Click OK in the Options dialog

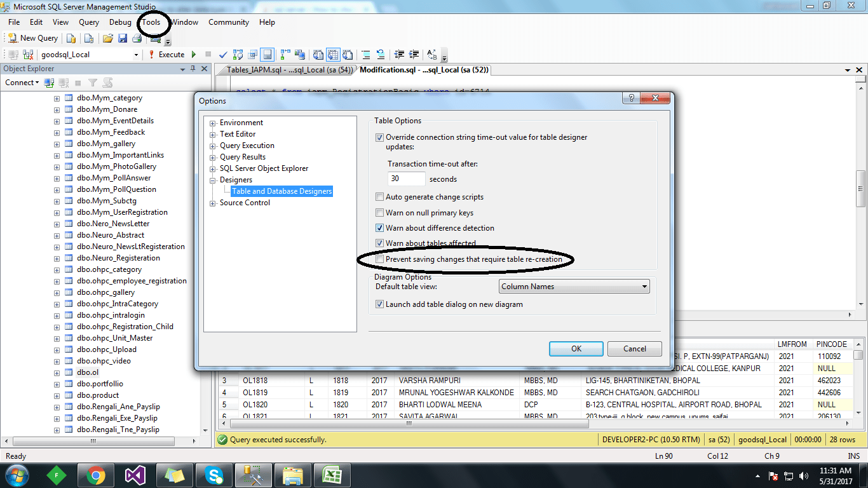tap(576, 349)
